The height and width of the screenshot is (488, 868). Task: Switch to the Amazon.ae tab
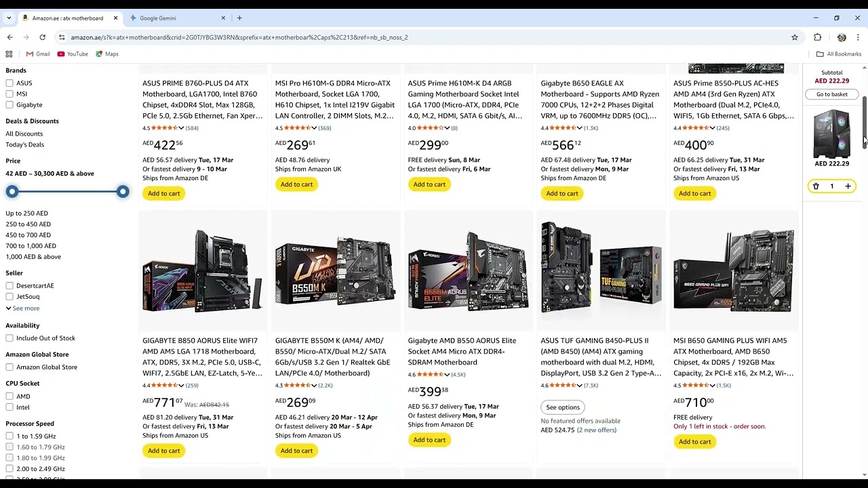tap(68, 18)
